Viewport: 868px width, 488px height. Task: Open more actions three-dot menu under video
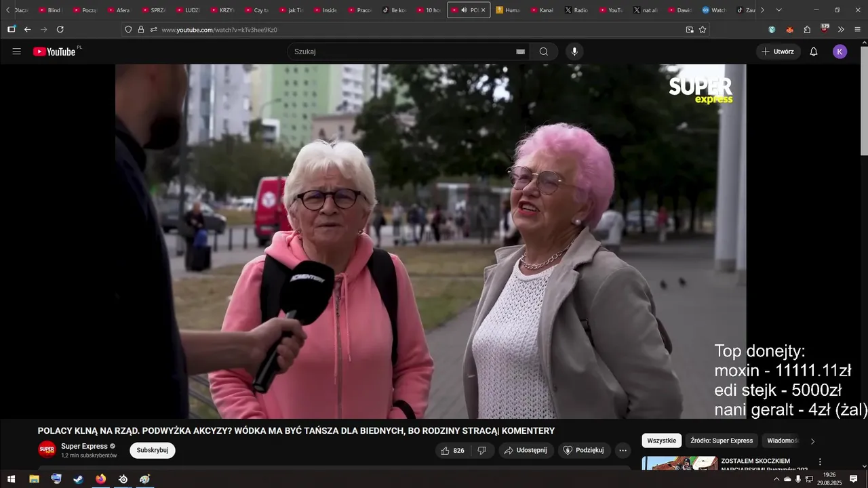[x=623, y=450]
